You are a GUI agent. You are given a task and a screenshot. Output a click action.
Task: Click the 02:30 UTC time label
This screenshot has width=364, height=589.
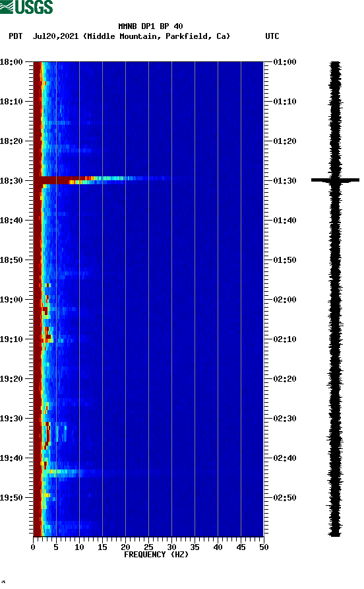(285, 419)
